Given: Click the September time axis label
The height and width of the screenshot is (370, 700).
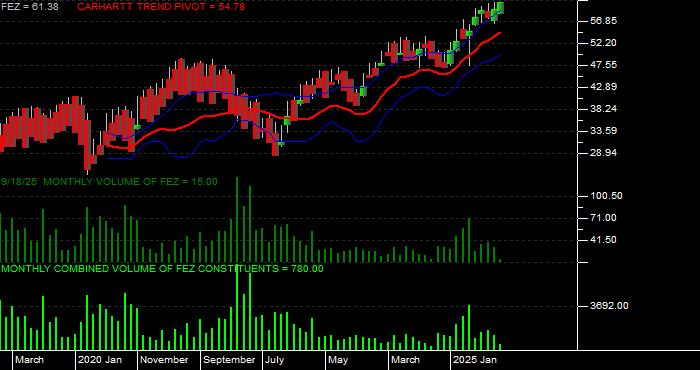Looking at the screenshot, I should (229, 360).
